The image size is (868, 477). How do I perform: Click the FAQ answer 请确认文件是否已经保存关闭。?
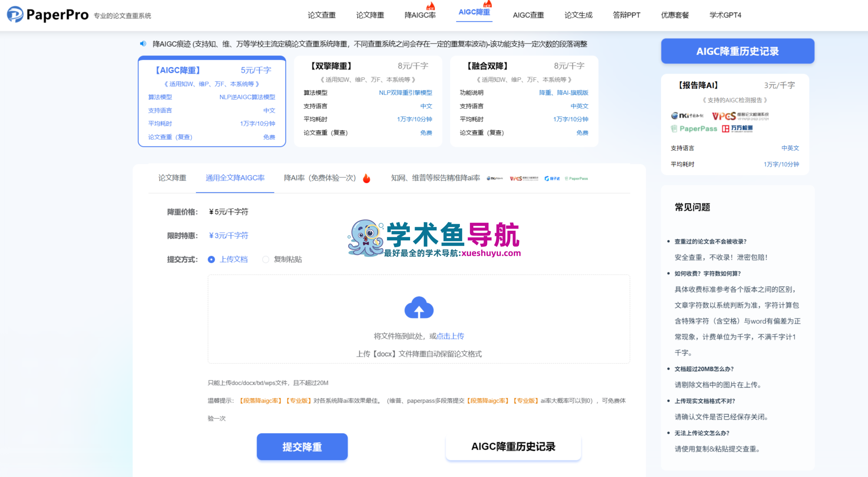tap(722, 417)
